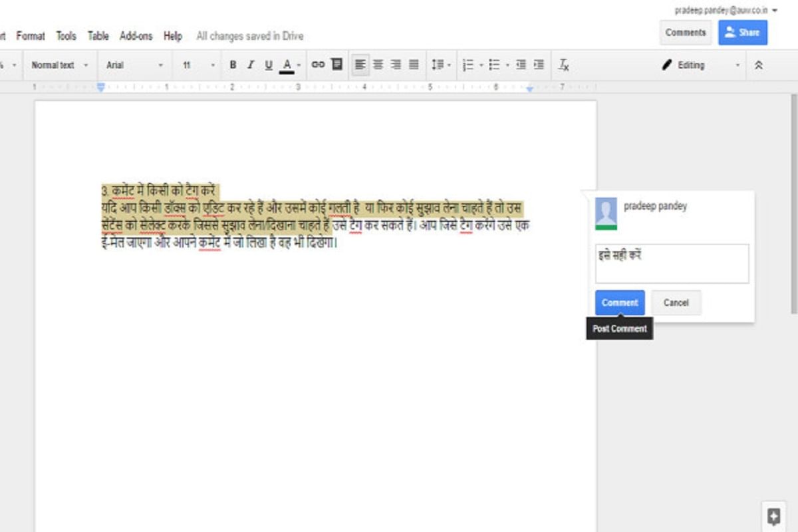Open the Arial font dropdown
The height and width of the screenshot is (532, 798).
[133, 65]
